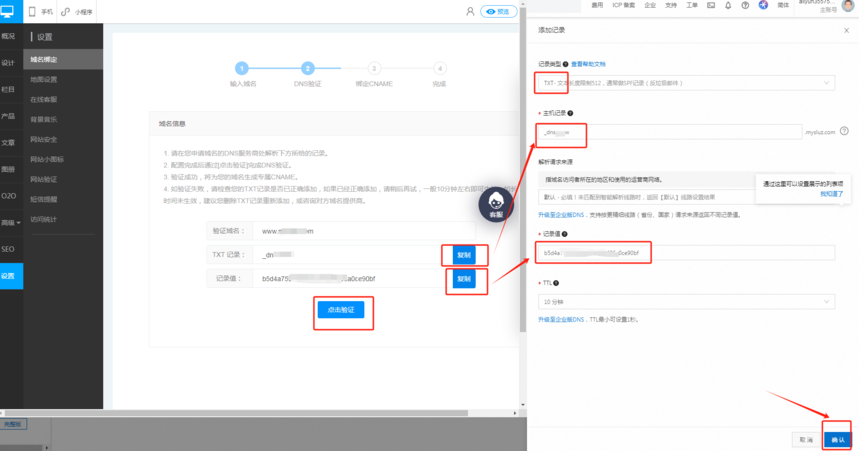This screenshot has width=859, height=451.
Task: Open the 解析请求来源 默认 dropdown
Action: 686,197
